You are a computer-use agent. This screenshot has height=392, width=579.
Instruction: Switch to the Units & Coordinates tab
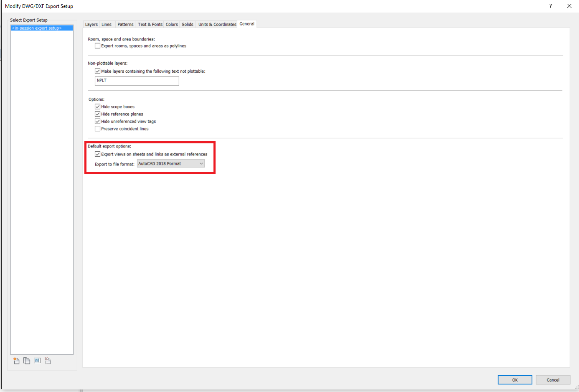click(x=217, y=24)
